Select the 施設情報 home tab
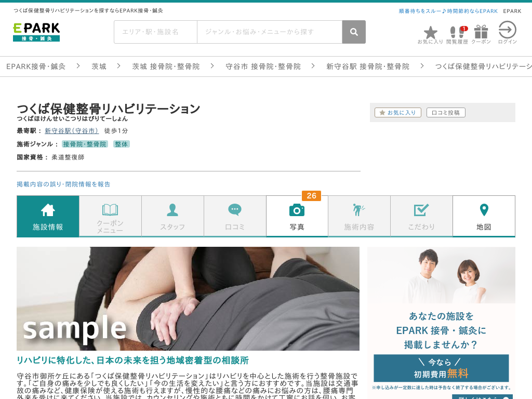The image size is (532, 399). click(48, 216)
